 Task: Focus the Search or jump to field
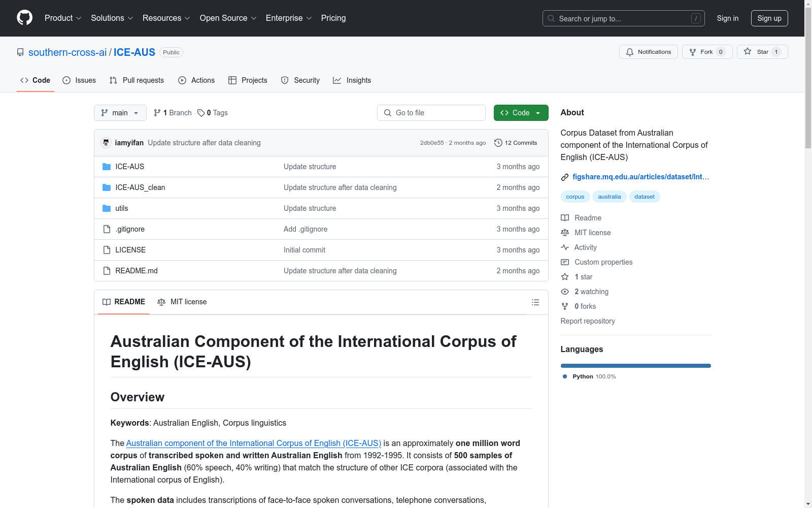point(623,18)
